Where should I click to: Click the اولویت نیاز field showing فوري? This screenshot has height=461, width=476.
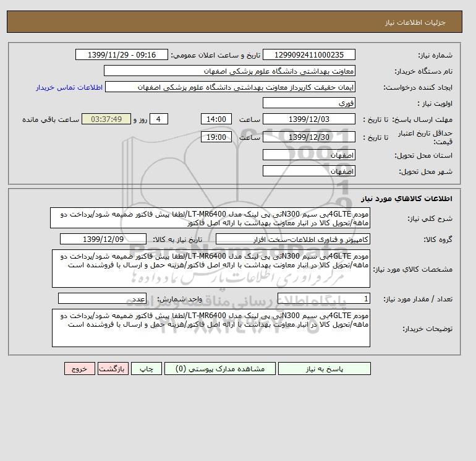pyautogui.click(x=309, y=103)
